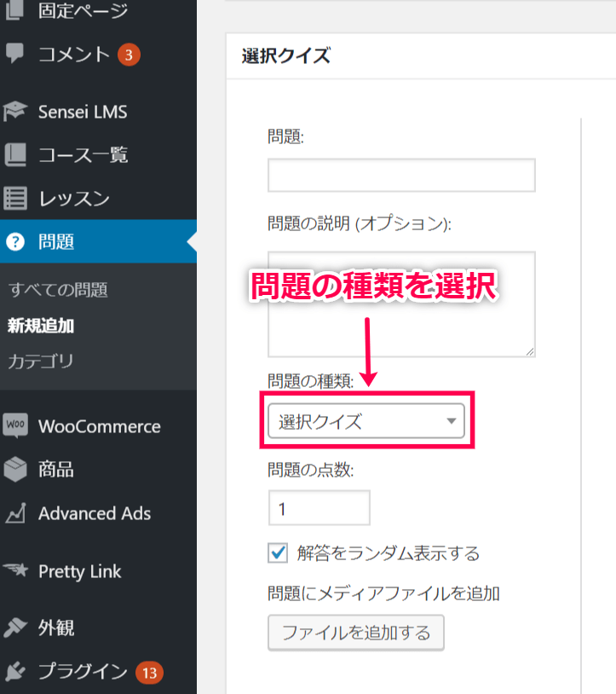Click the 問題の点数 number field

[x=319, y=507]
